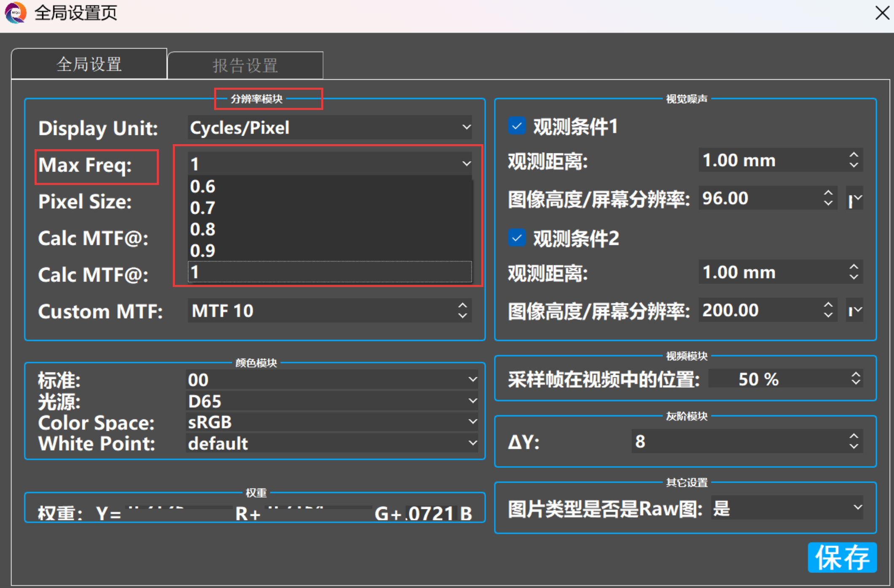
Task: Decrease 观测条件1 观测距离 using down arrow
Action: pos(854,165)
